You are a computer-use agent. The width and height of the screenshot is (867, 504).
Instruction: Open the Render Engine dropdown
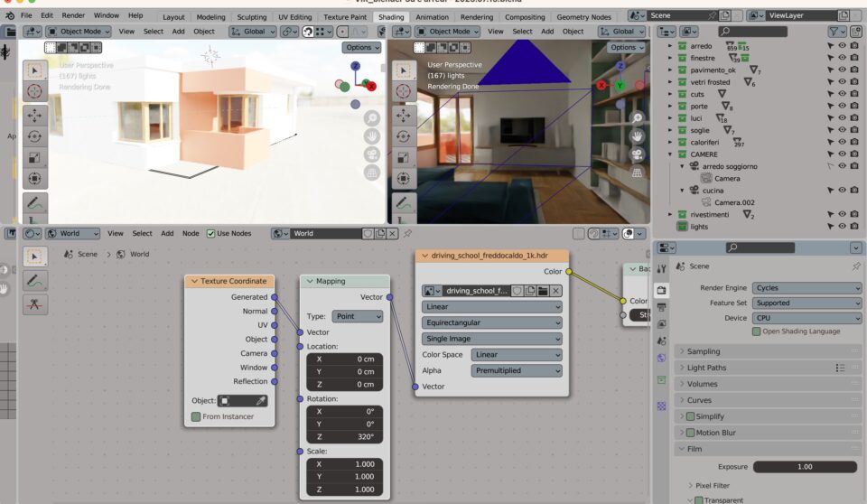[806, 288]
